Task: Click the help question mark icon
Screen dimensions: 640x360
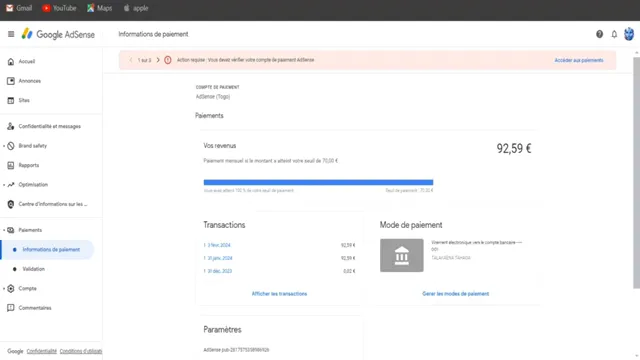Action: 599,34
